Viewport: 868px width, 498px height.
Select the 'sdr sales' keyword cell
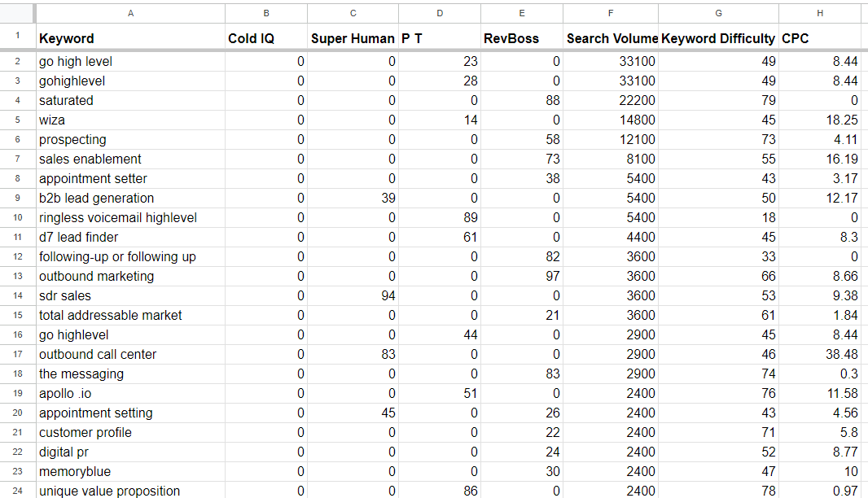(130, 295)
